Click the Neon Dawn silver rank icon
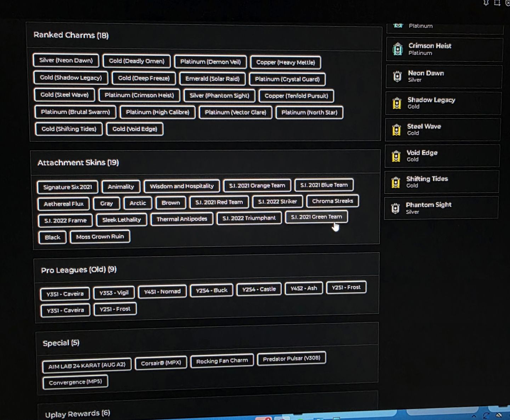510x420 pixels. tap(397, 76)
